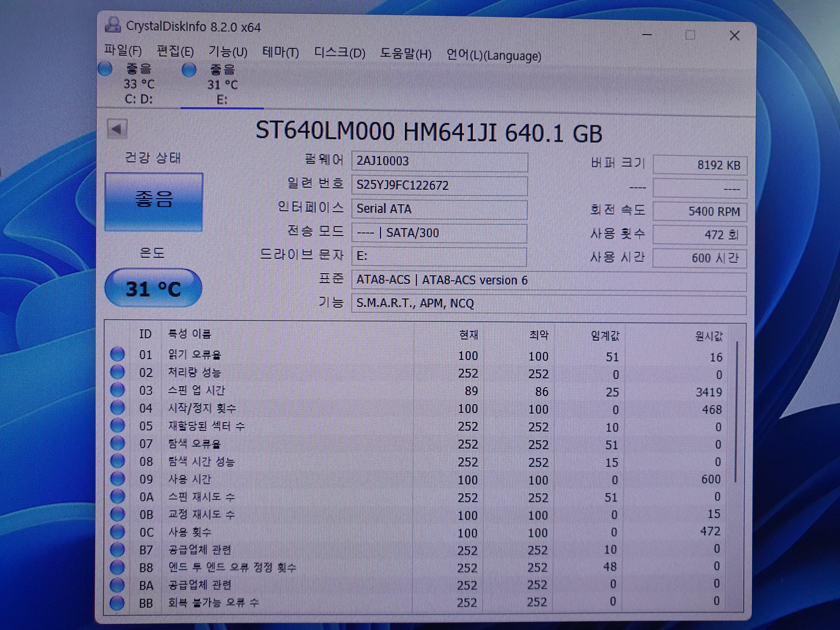Screen dimensions: 840x630
Task: Select attribute name 탐색 시간 성능
Action: point(201,462)
